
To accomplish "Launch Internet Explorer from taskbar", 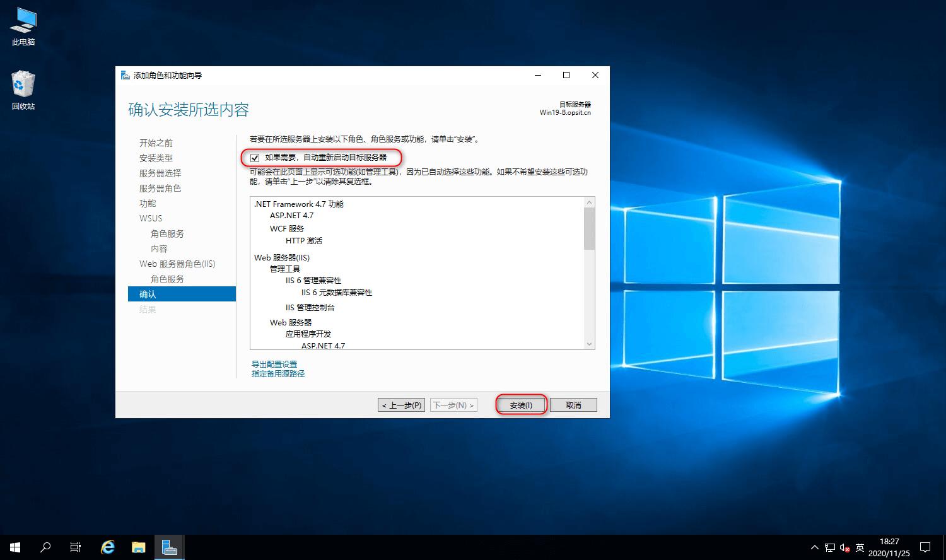I will 108,547.
